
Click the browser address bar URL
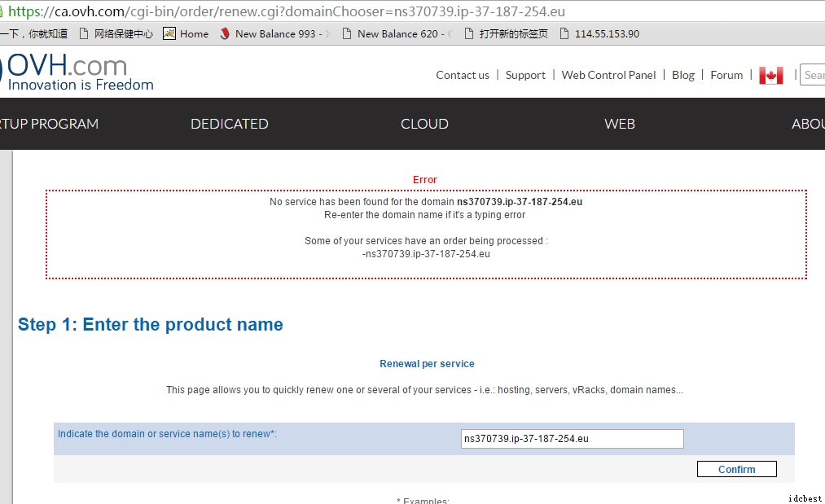coord(285,11)
